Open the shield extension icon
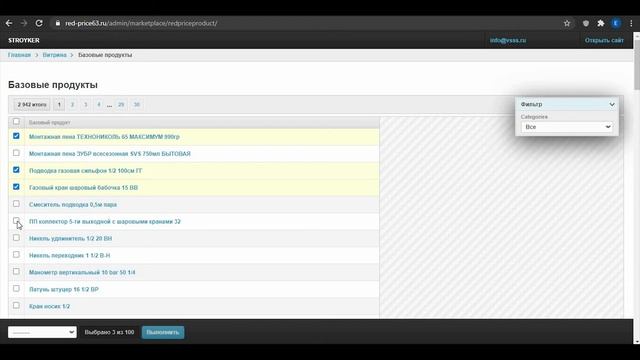 point(586,23)
